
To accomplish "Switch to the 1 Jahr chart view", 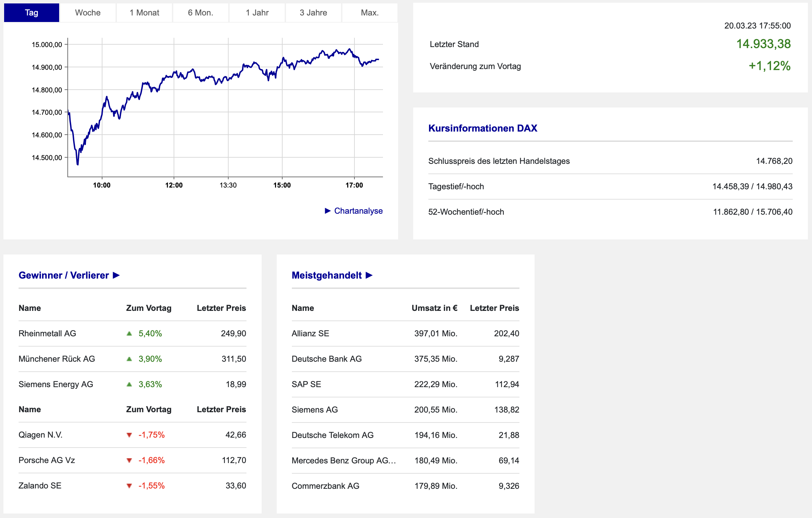I will pos(257,13).
